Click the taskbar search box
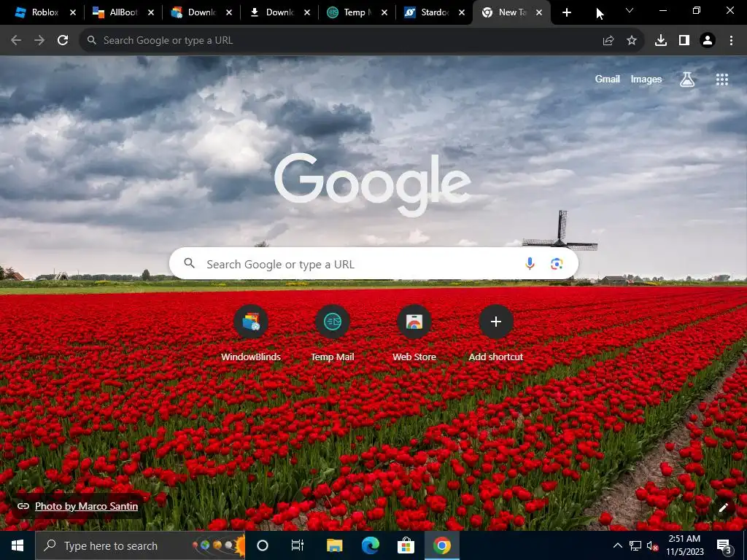Viewport: 747px width, 560px height. [x=140, y=545]
